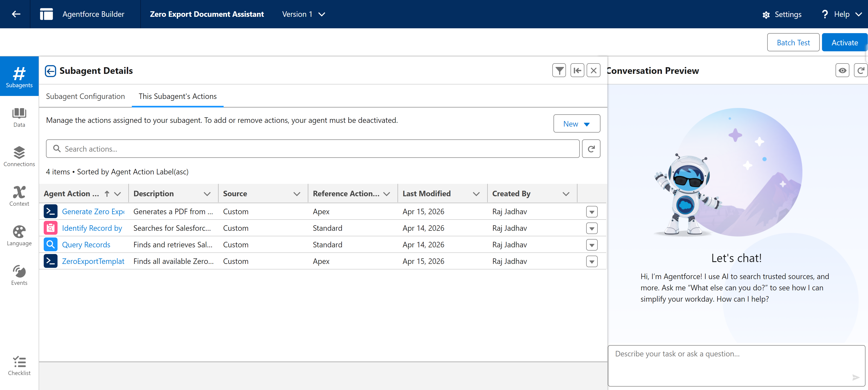The width and height of the screenshot is (868, 390).
Task: Open the Subagents sidebar panel
Action: 19,77
